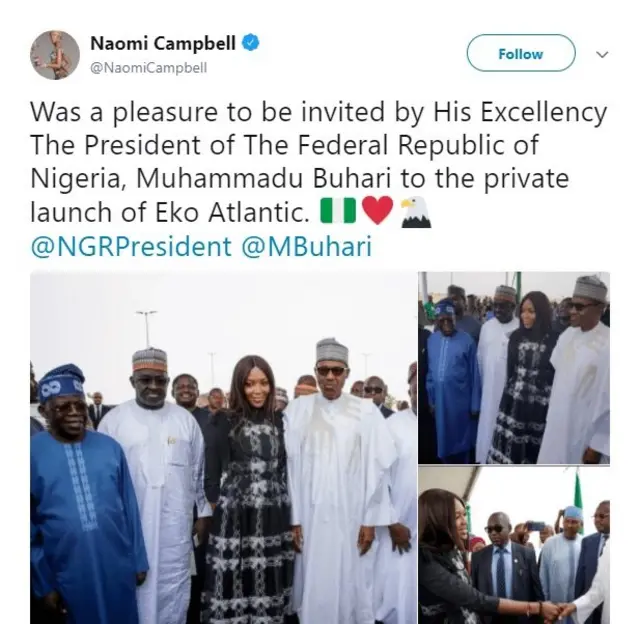
Task: Click Naomi Campbell's profile avatar
Action: point(54,54)
